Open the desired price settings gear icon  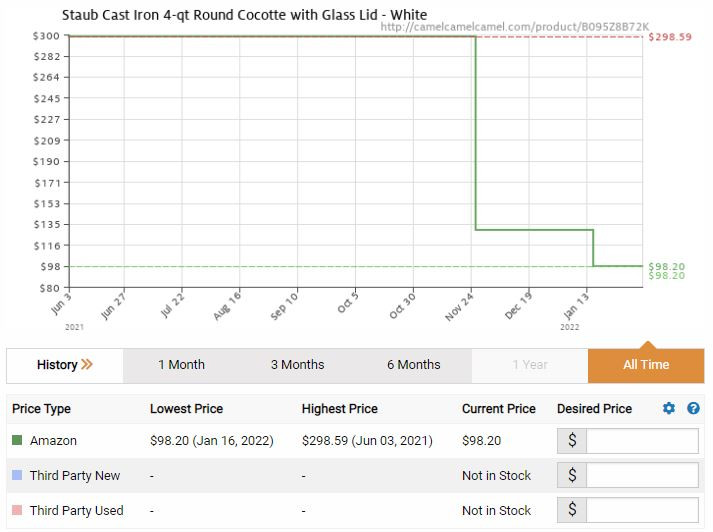pos(668,408)
